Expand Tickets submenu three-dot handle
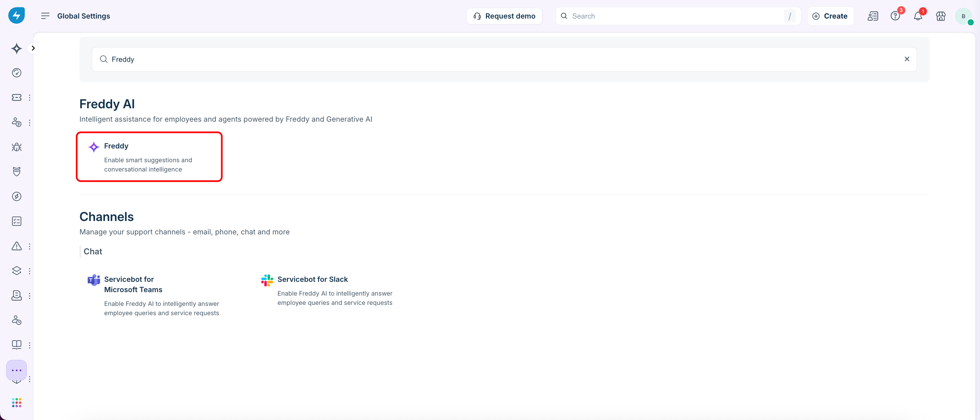 [x=29, y=98]
